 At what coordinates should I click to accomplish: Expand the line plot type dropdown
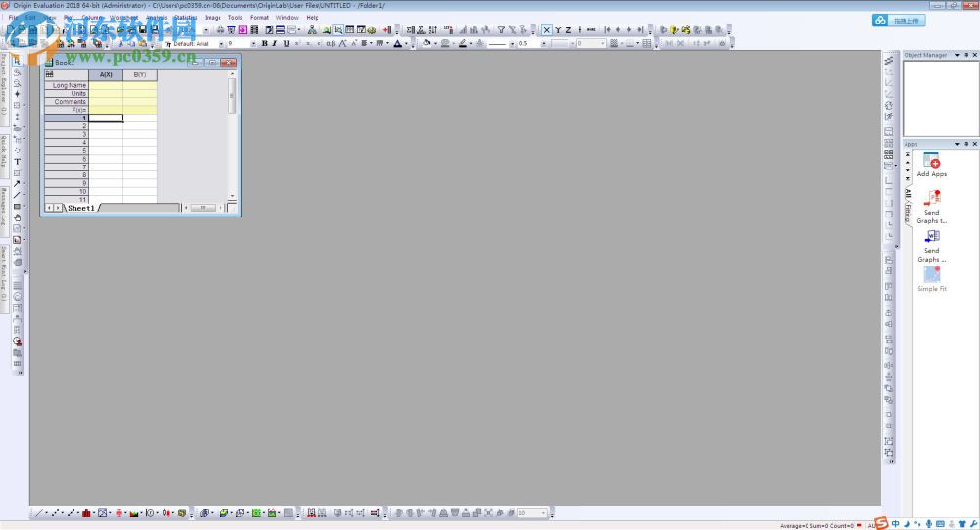(x=47, y=513)
